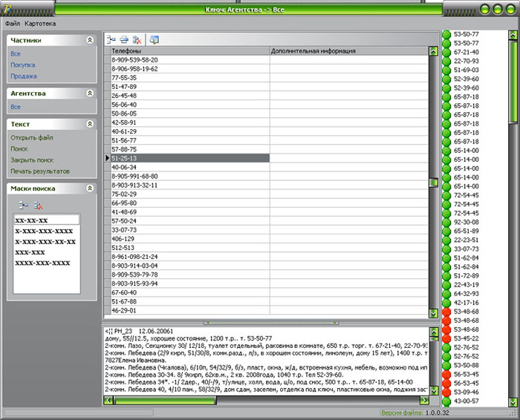Click the Покупка link

pyautogui.click(x=22, y=65)
